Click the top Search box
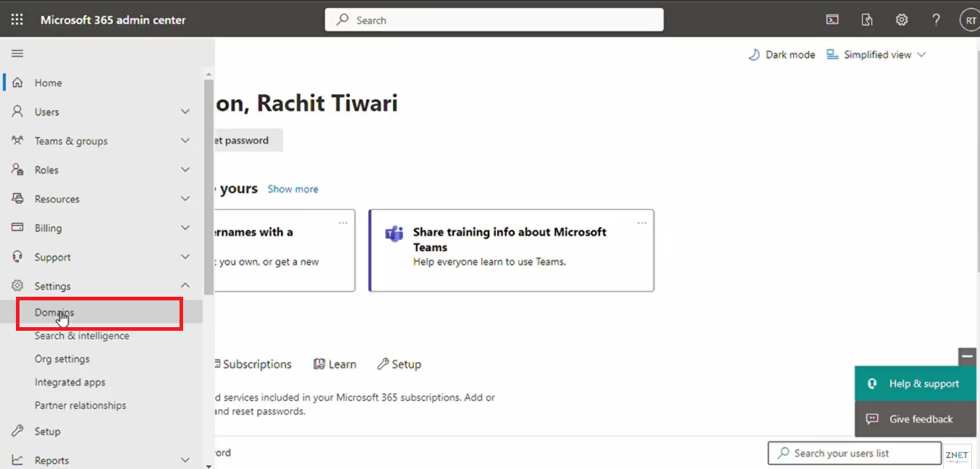The image size is (980, 469). pyautogui.click(x=494, y=20)
